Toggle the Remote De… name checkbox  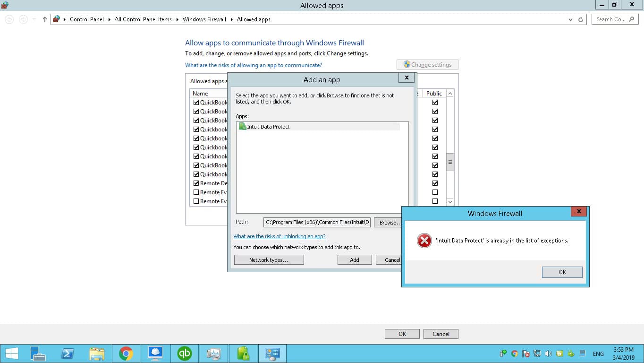click(196, 183)
